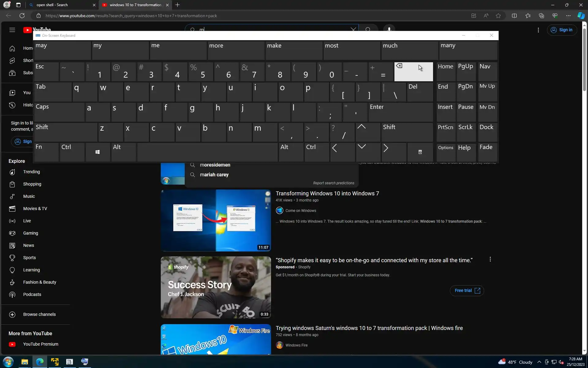
Task: Clear the YouTube search box text
Action: pos(353,29)
